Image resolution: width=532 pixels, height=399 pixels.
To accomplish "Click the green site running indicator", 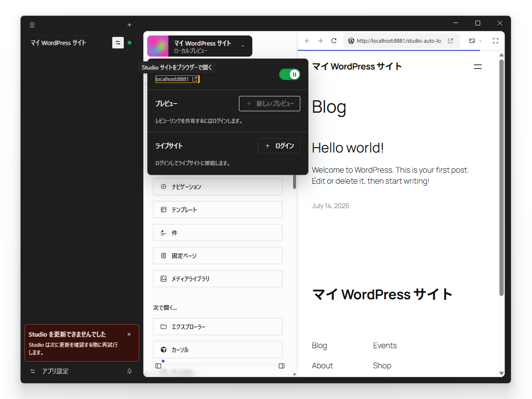I will [x=130, y=43].
